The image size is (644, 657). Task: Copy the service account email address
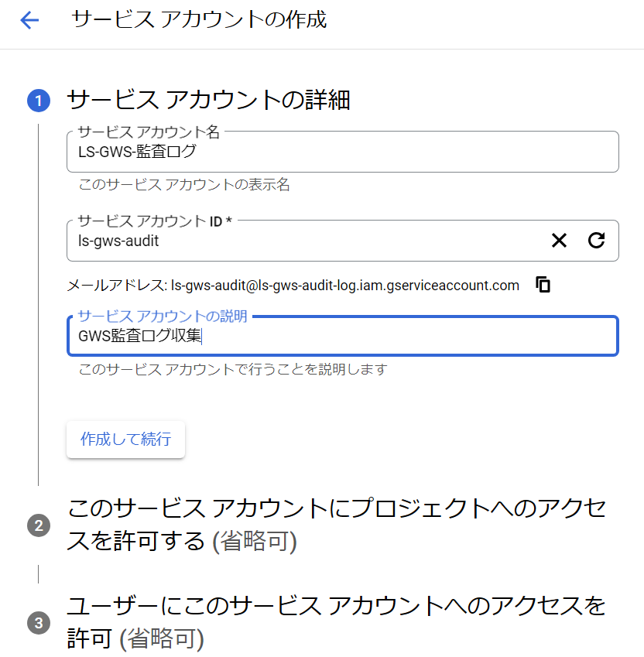pyautogui.click(x=543, y=285)
